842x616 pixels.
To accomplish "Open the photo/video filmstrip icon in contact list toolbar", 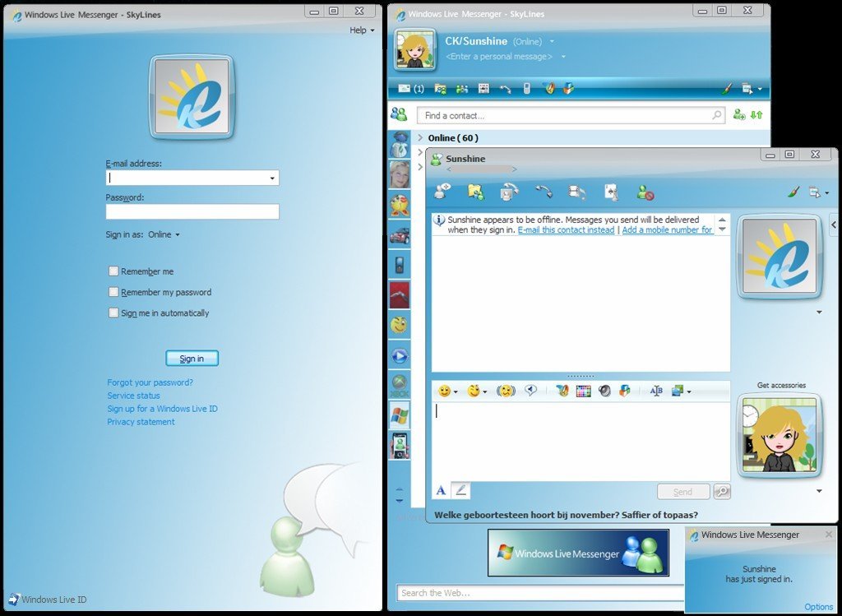I will tap(483, 89).
